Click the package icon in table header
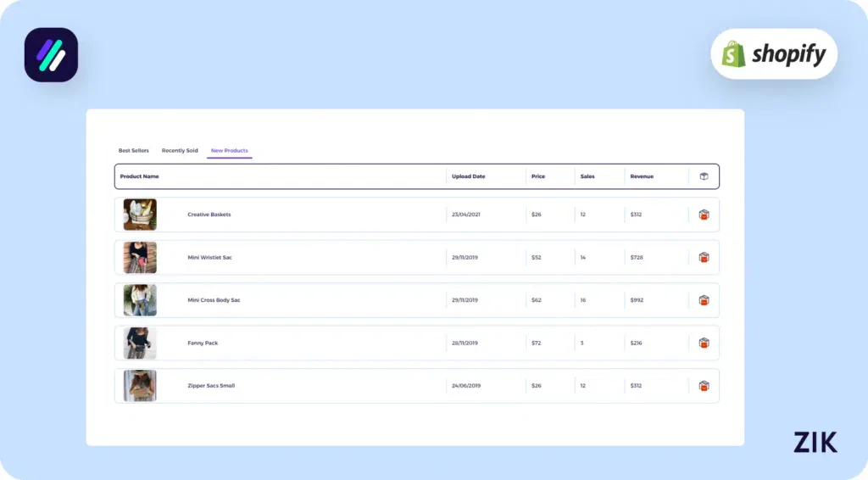This screenshot has height=480, width=868. click(x=704, y=176)
